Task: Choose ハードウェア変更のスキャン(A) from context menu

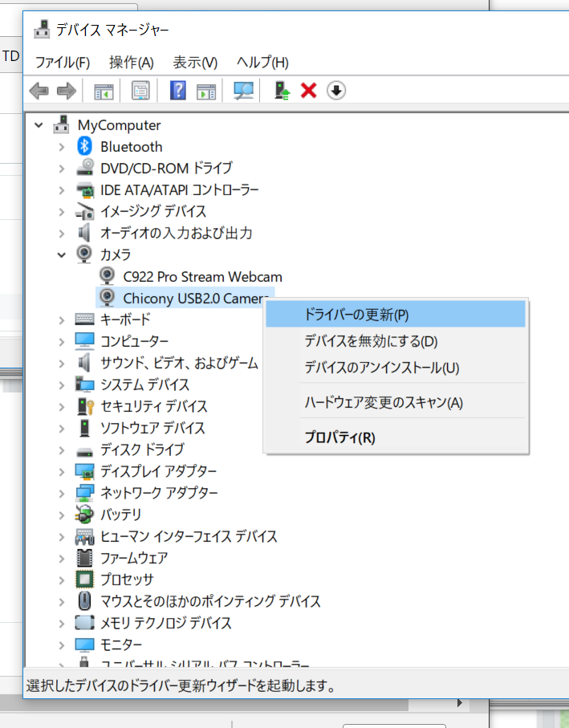Action: point(396,402)
